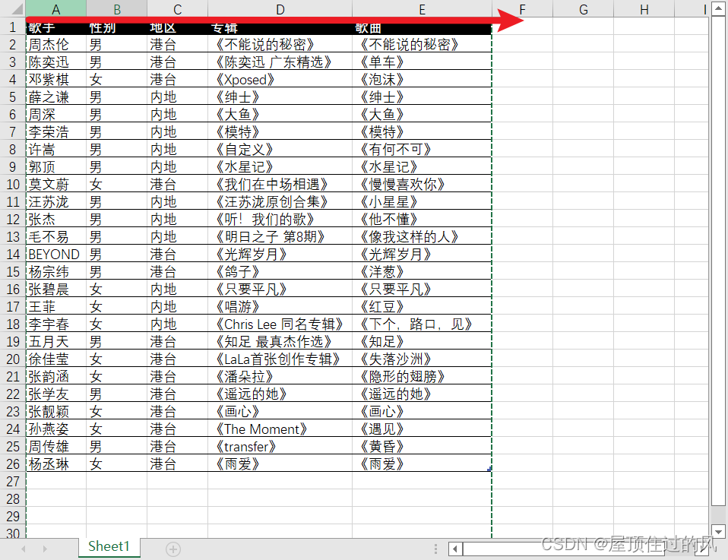Select column A header
728x560 pixels.
(x=55, y=9)
